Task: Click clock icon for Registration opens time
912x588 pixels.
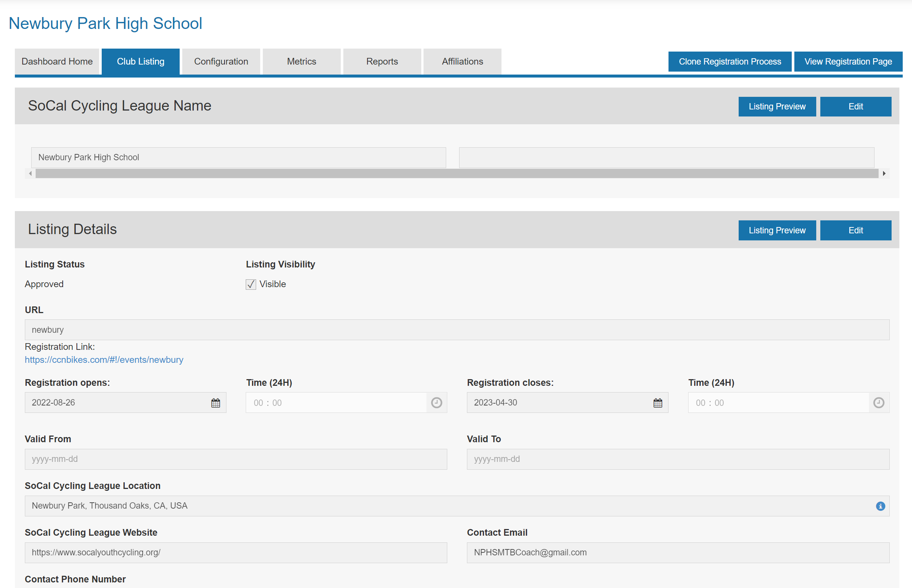Action: [436, 403]
